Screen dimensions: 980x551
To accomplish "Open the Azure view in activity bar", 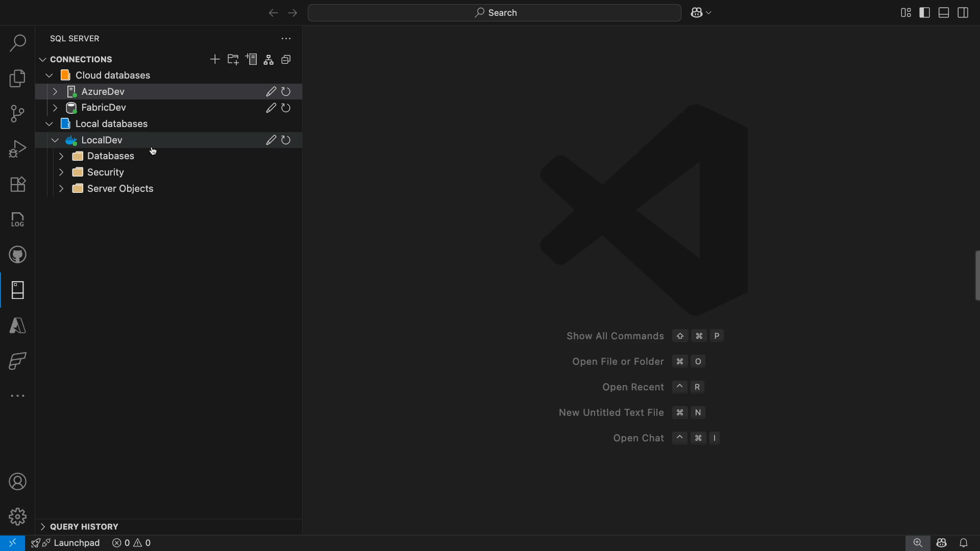I will coord(18,325).
